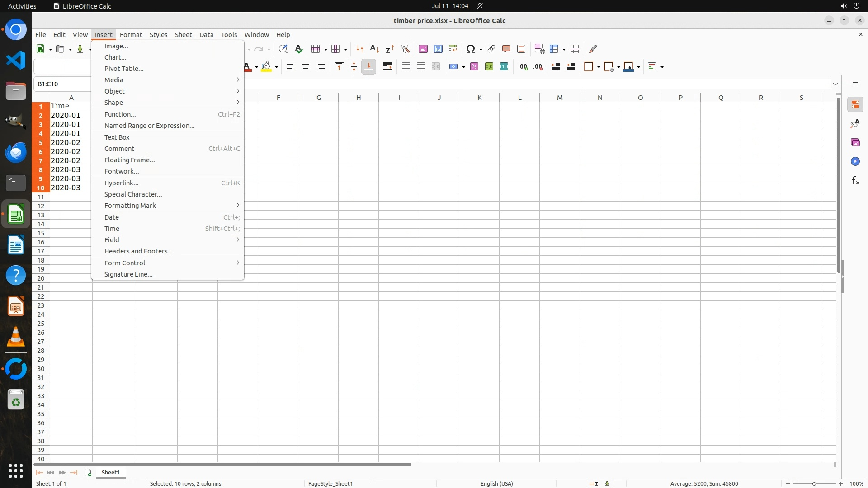Toggle Center Horizontally alignment
Screen dimensions: 868x488
[x=306, y=67]
